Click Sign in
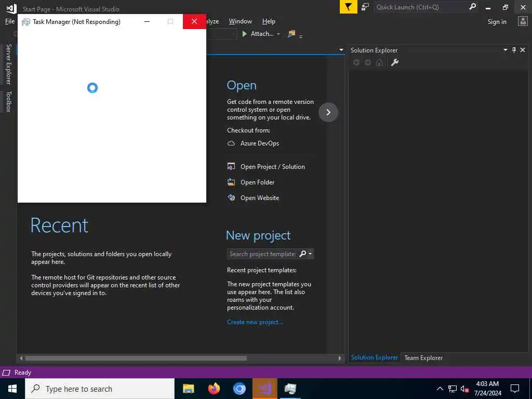 [497, 22]
